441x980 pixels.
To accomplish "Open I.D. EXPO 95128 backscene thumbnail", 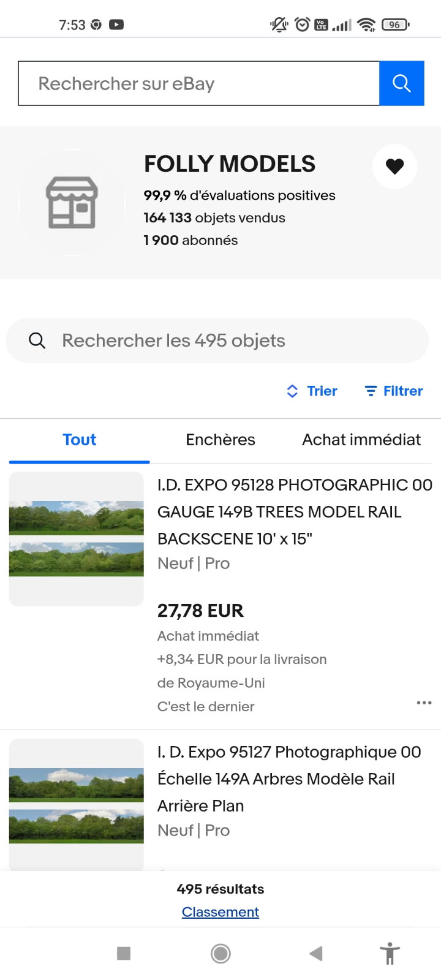I will coord(77,539).
